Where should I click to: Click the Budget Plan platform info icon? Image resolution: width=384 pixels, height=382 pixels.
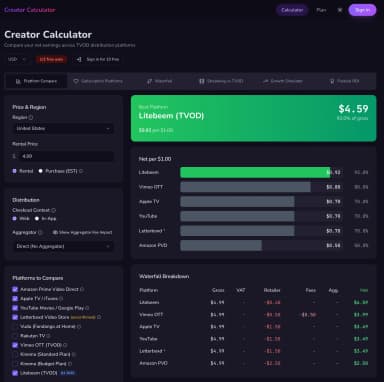click(70, 364)
